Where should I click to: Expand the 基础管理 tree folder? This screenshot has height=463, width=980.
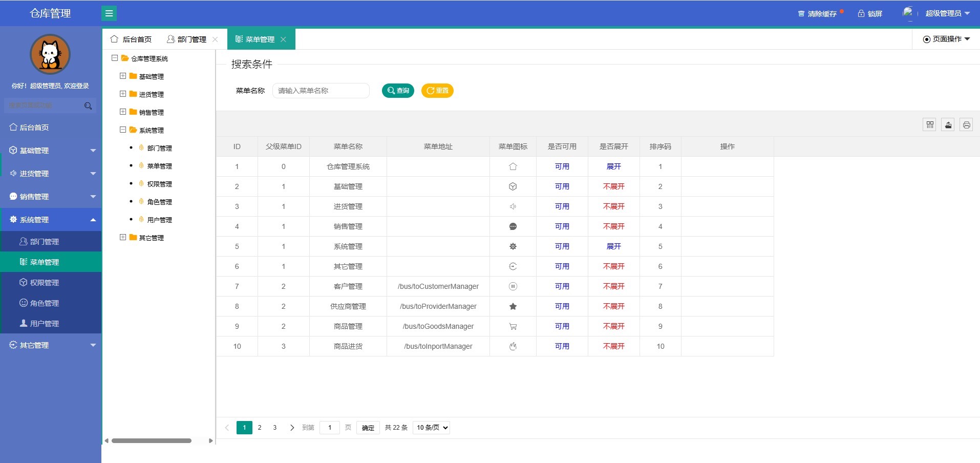point(123,76)
